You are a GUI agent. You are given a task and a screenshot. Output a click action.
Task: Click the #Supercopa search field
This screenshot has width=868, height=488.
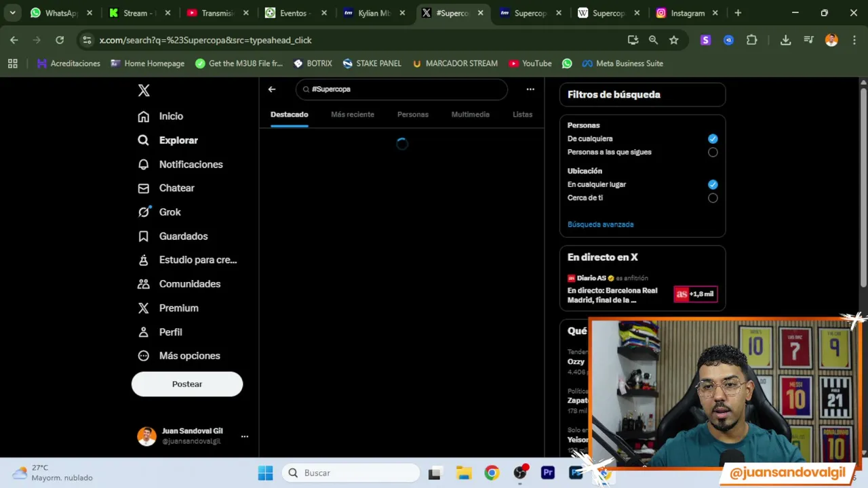pos(401,89)
